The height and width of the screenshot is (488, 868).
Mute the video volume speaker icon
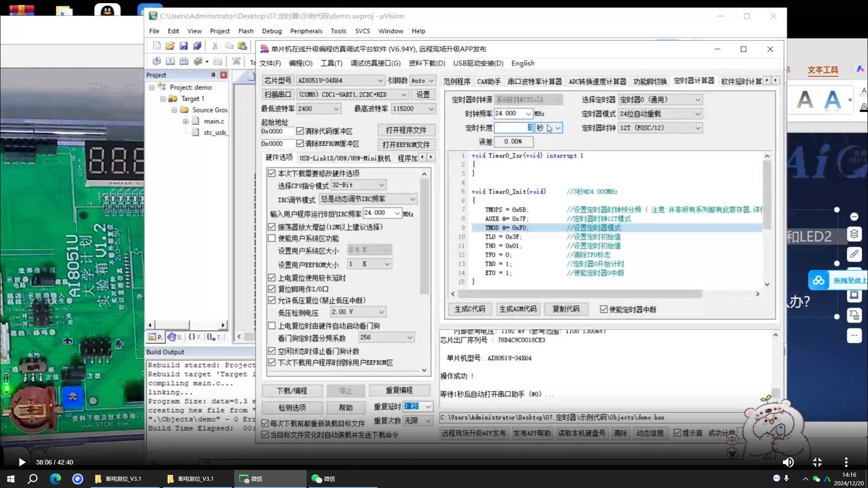788,462
